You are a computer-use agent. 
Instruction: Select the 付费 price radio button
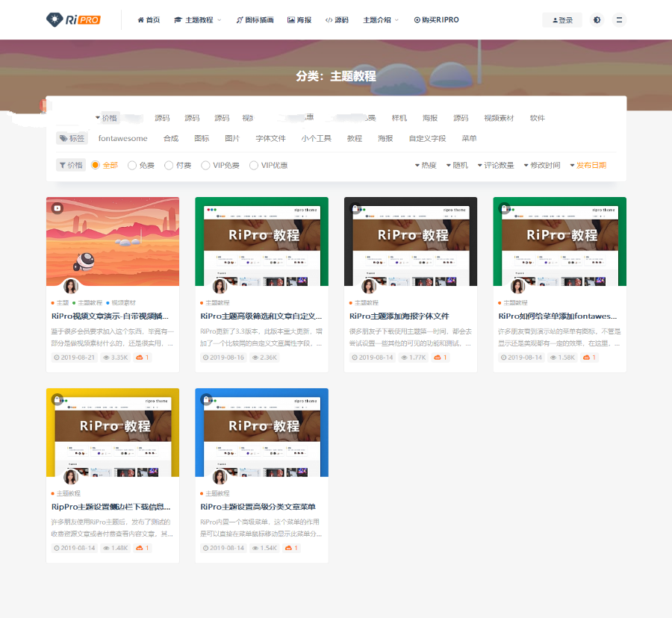point(169,165)
